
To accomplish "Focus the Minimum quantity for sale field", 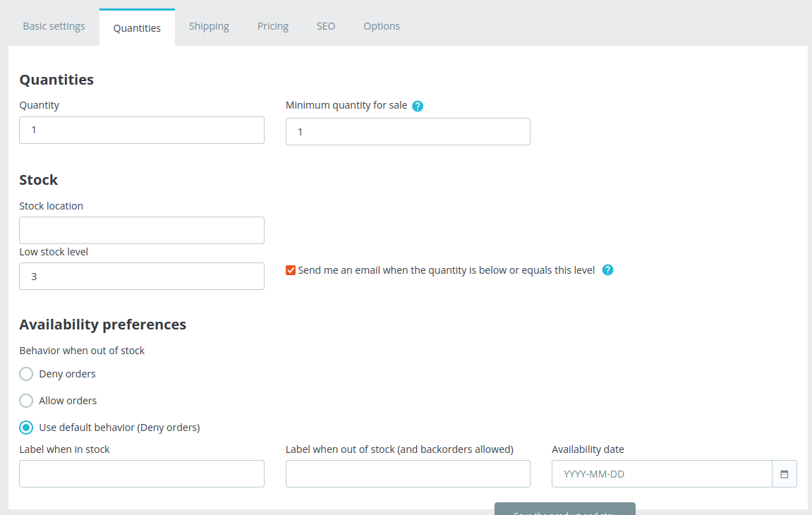I will click(x=408, y=131).
